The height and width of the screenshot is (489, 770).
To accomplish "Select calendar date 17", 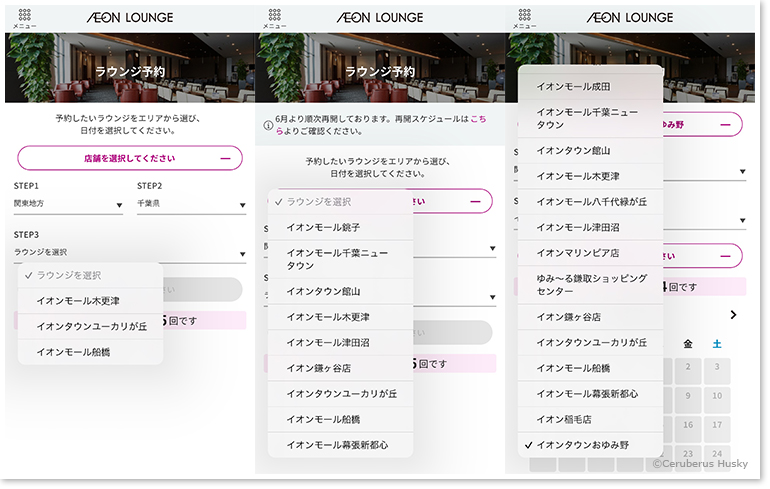I will click(717, 429).
